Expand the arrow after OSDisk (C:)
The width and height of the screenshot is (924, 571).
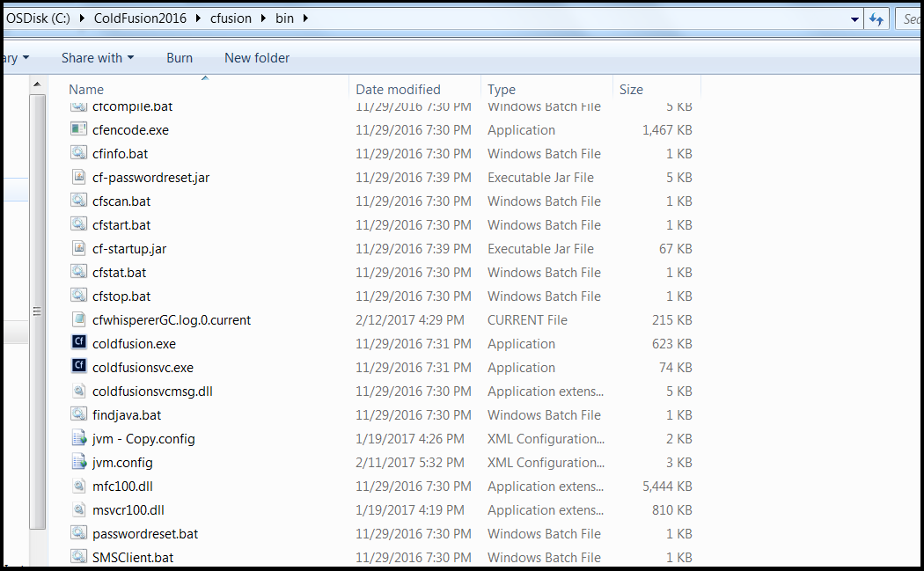[x=82, y=18]
